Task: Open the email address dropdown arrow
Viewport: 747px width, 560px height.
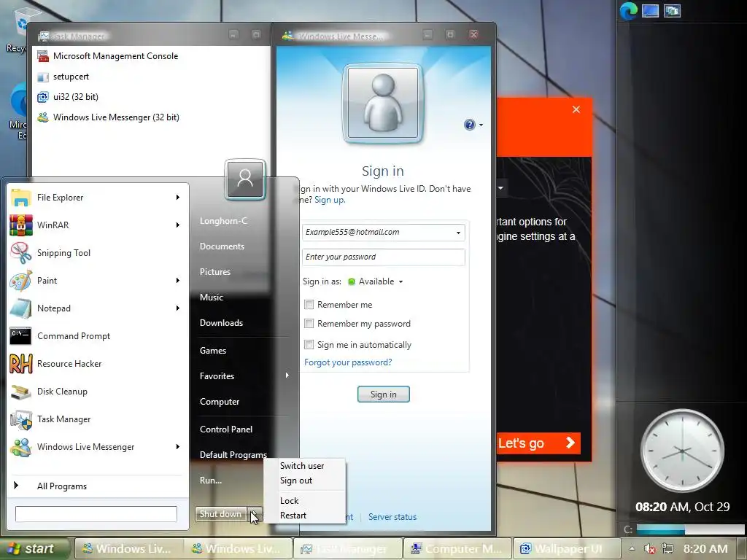Action: (x=458, y=233)
